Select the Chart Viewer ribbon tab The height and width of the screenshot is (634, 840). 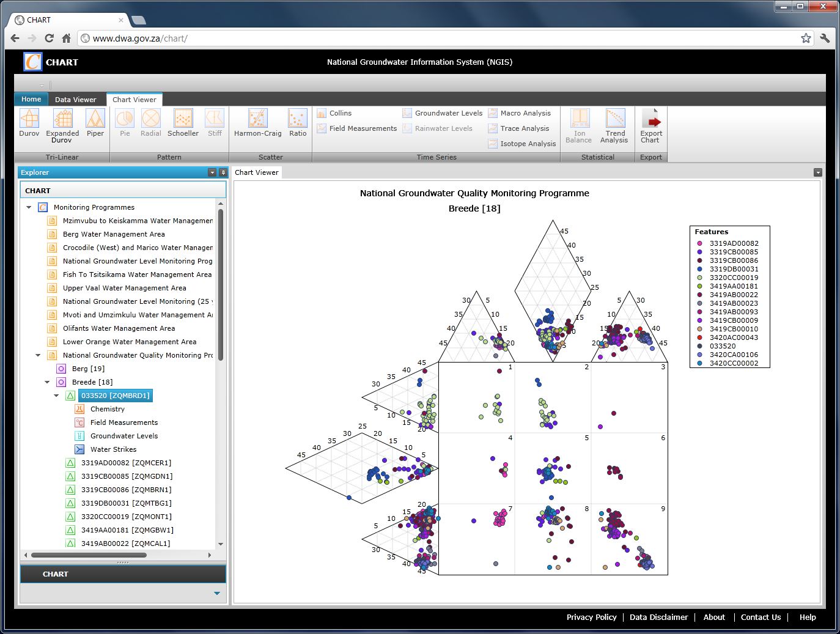tap(134, 100)
